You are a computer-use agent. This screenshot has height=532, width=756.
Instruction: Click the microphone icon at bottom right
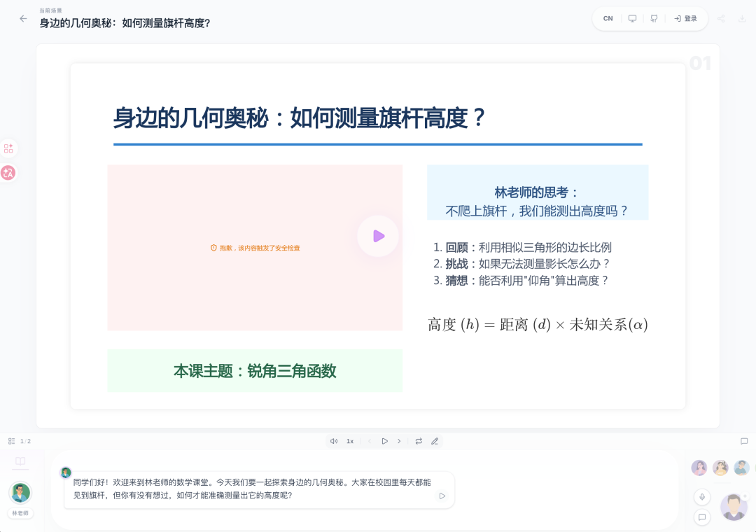[702, 497]
